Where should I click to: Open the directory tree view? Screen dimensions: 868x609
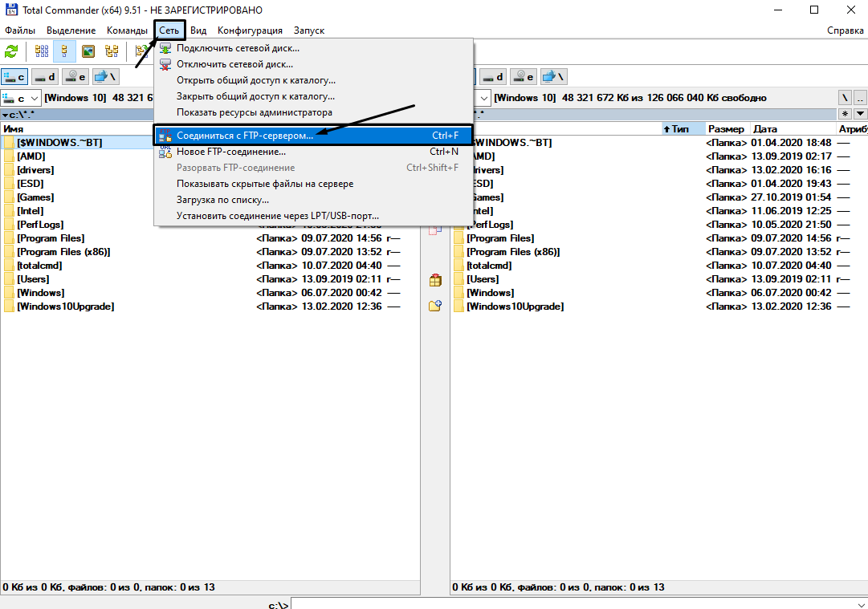click(112, 51)
